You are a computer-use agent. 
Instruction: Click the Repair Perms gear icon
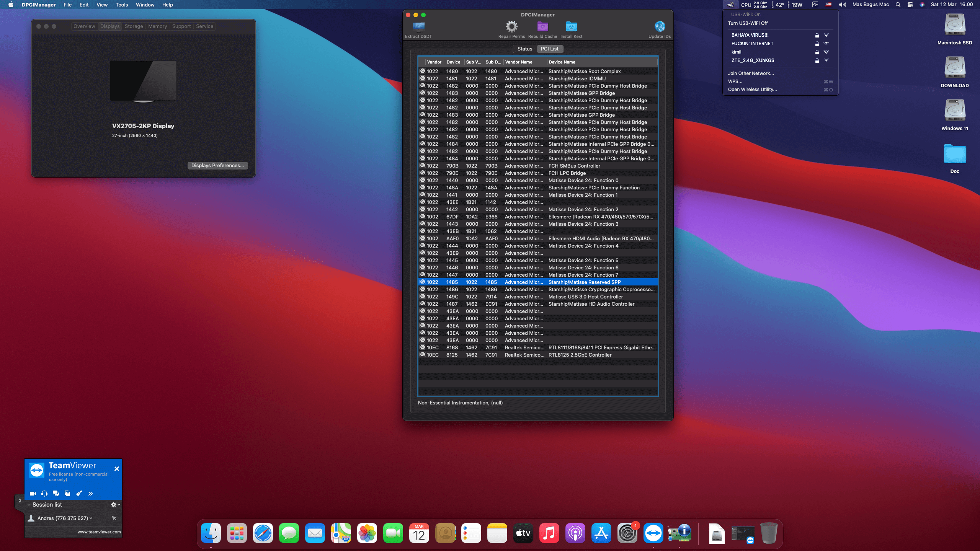click(x=511, y=27)
